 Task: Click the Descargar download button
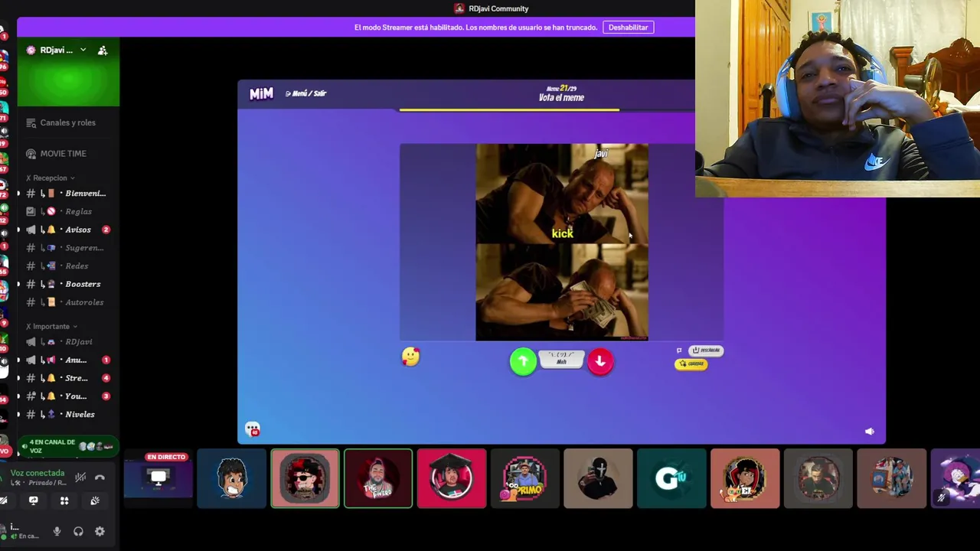point(707,350)
